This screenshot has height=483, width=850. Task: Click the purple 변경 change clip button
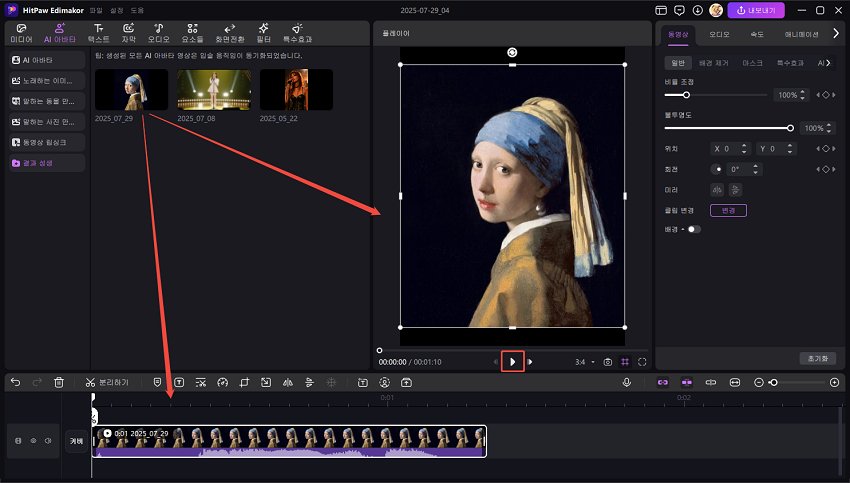[x=728, y=210]
